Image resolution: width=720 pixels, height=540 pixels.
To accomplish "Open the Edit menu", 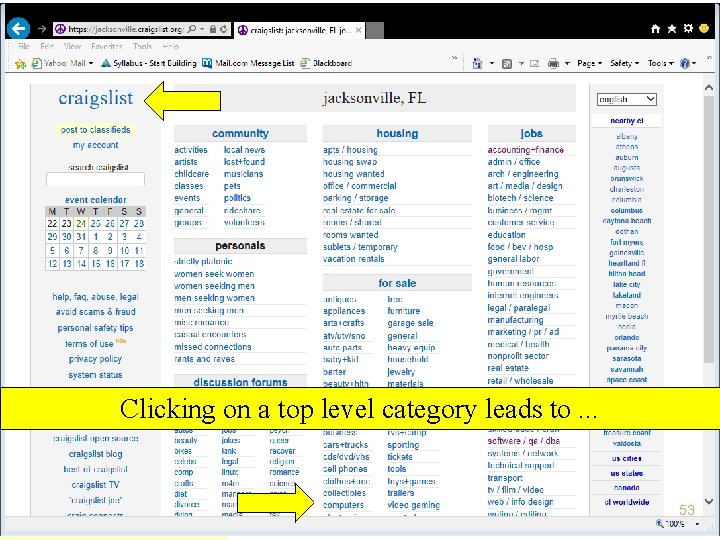I will (47, 46).
